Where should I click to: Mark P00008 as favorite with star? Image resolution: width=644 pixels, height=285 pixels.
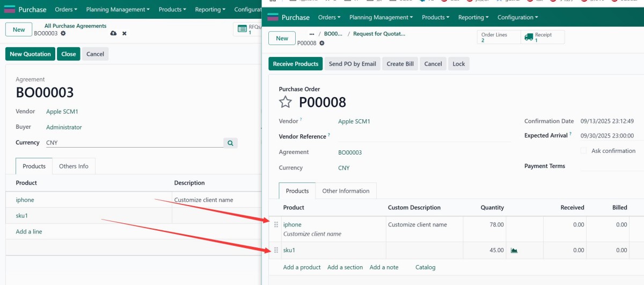point(286,102)
